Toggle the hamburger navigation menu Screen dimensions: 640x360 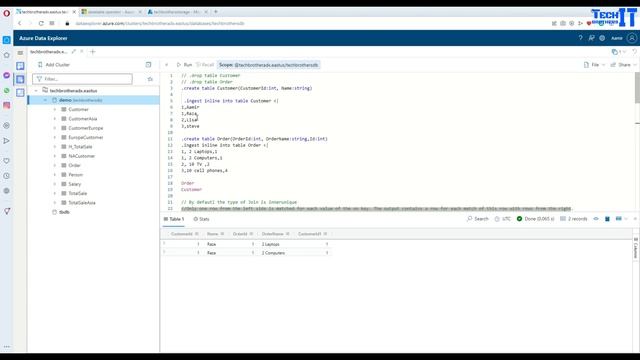pos(20,53)
